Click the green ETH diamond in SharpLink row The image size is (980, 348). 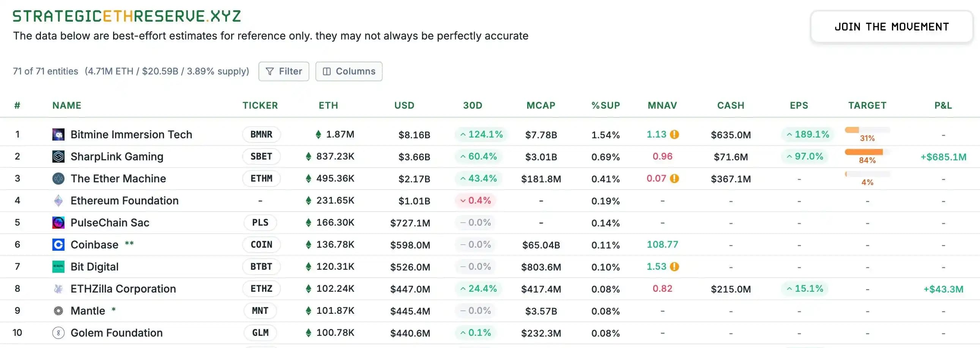coord(309,156)
